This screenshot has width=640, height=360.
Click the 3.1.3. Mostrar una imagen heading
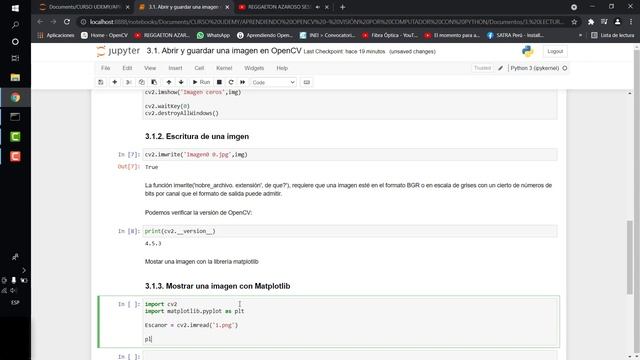tap(218, 286)
